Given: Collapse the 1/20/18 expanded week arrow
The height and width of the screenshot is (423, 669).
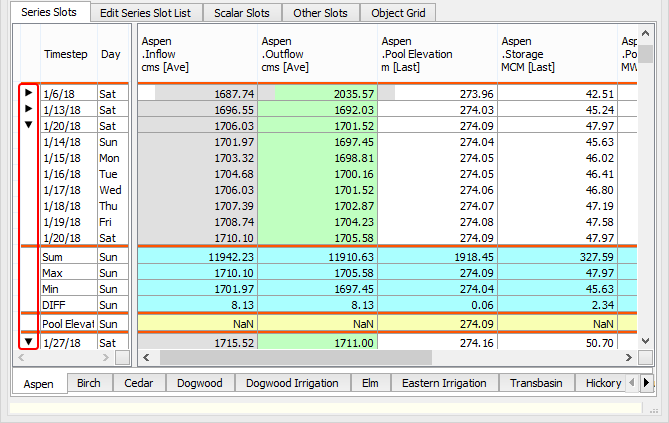Looking at the screenshot, I should 28,126.
